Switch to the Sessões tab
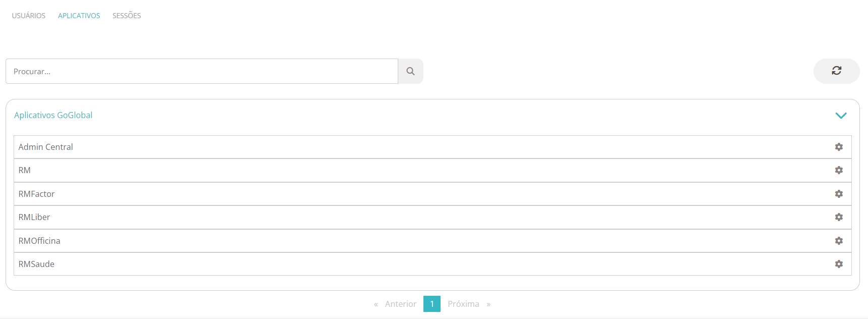This screenshot has width=868, height=319. click(x=127, y=16)
